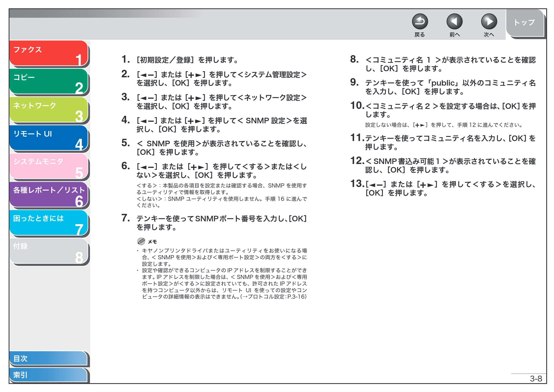This screenshot has width=554, height=392.
Task: Go to the 索引 index page
Action: [48, 375]
